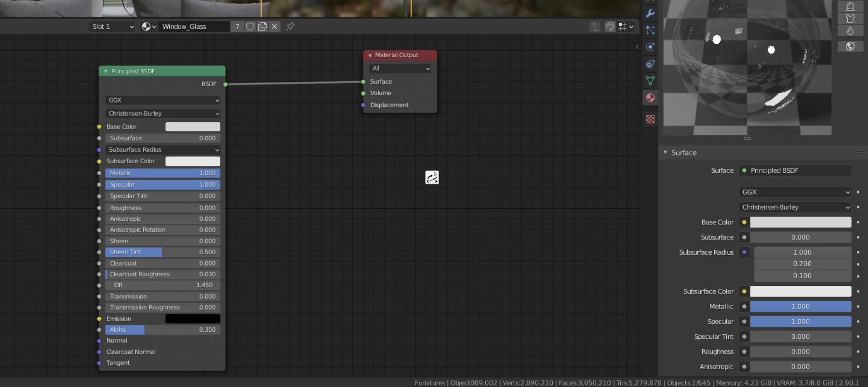
Task: Open the Slot 1 dropdown
Action: pos(112,26)
